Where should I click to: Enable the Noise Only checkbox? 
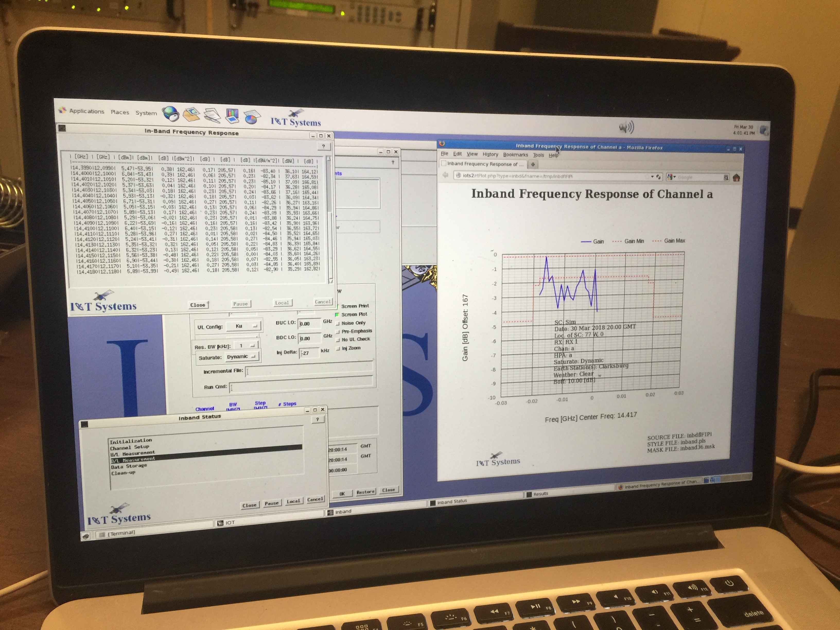pyautogui.click(x=338, y=323)
